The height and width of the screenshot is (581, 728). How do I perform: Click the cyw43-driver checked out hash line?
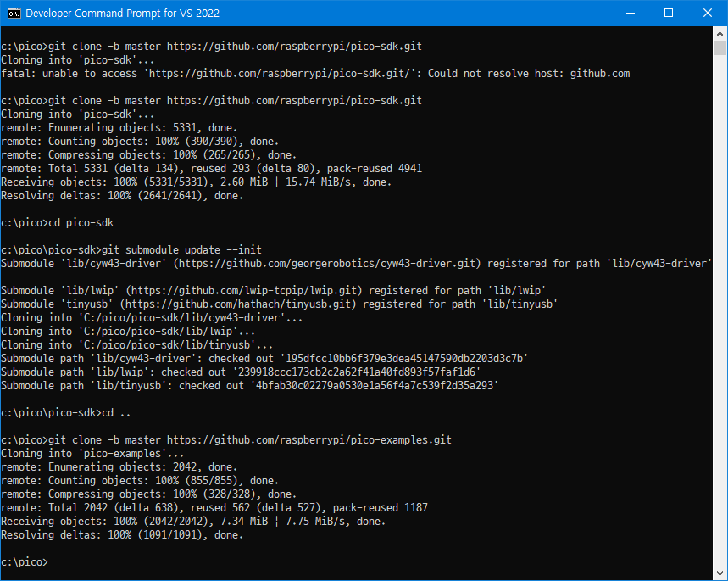(x=264, y=359)
